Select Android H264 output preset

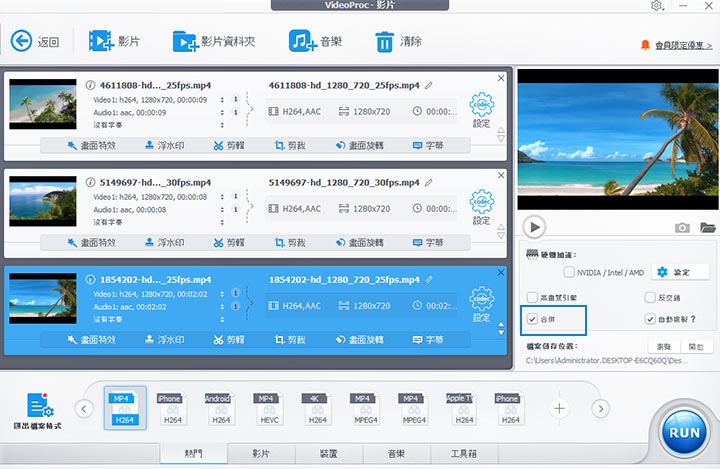(x=221, y=408)
